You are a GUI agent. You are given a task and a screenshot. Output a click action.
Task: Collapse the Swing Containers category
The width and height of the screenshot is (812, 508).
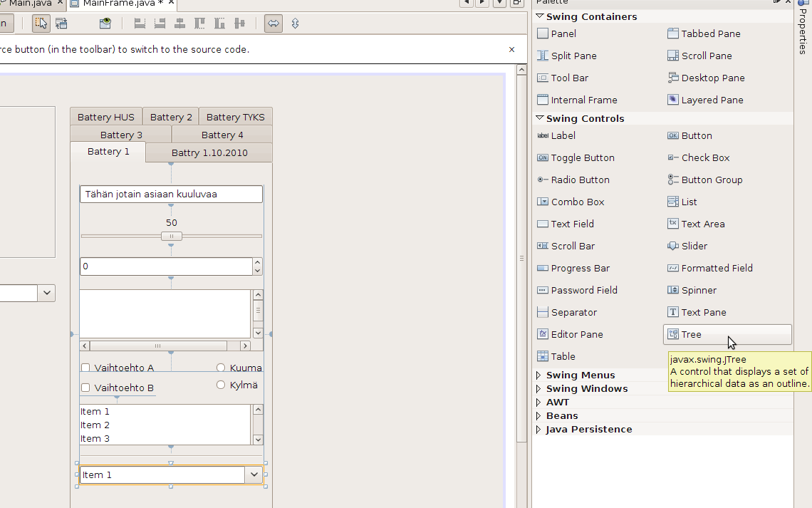[x=540, y=16]
